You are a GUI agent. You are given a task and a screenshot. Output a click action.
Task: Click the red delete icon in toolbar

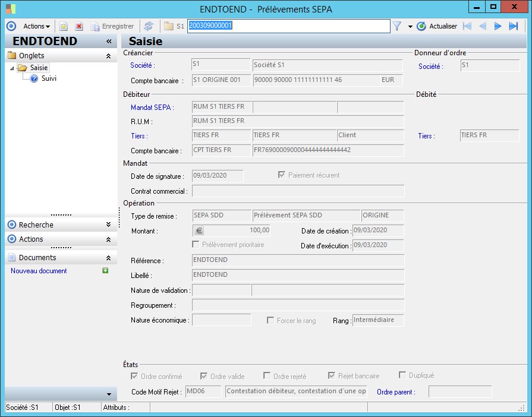(78, 26)
